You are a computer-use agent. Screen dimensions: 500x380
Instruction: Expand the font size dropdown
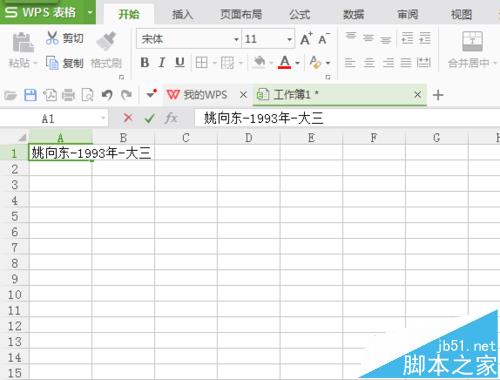[x=289, y=40]
